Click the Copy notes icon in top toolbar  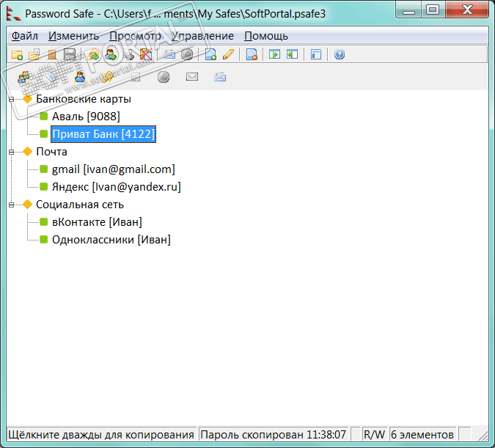(128, 55)
